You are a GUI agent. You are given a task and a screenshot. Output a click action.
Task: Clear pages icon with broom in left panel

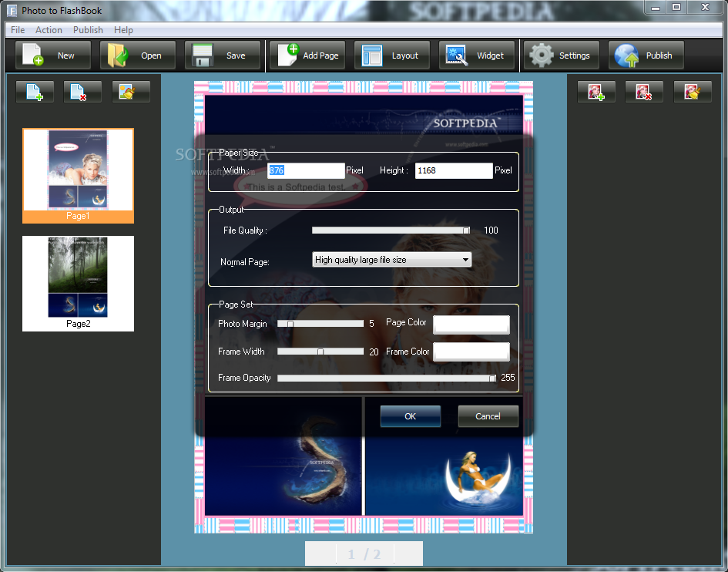[x=131, y=92]
